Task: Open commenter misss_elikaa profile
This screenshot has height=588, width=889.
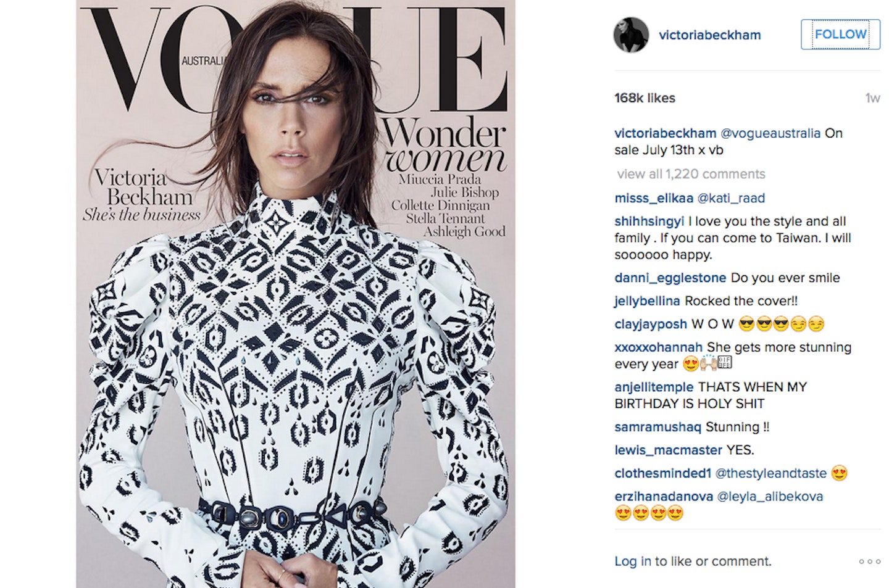Action: coord(654,198)
